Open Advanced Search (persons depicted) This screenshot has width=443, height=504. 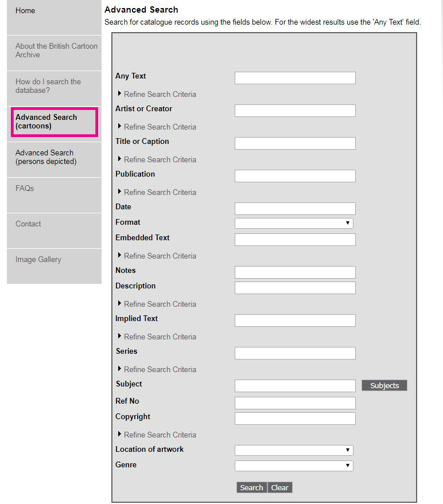[46, 157]
